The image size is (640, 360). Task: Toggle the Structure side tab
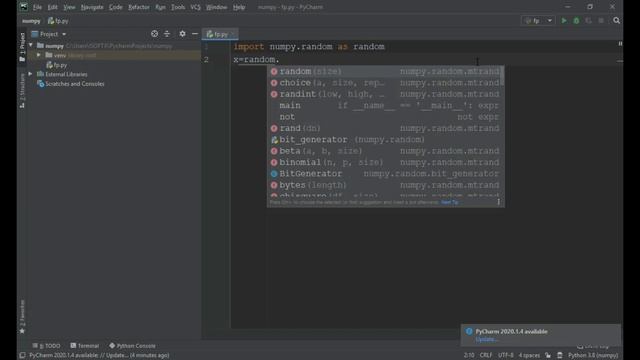pyautogui.click(x=22, y=91)
